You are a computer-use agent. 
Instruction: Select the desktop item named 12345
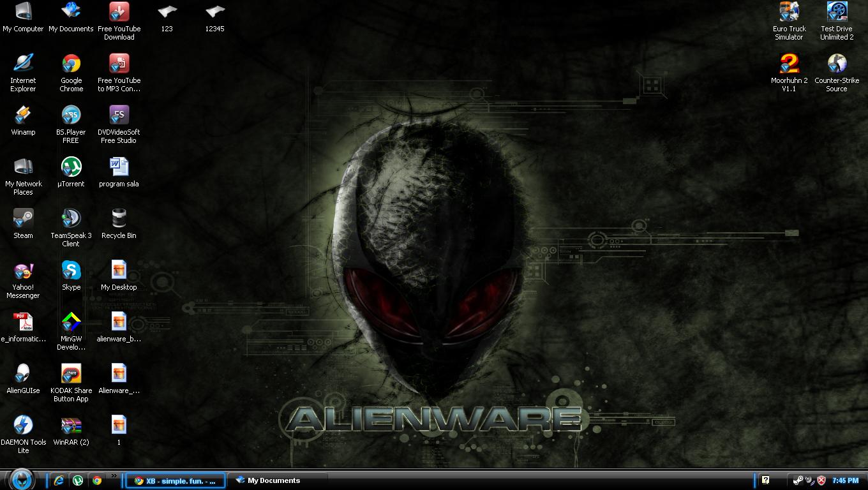click(x=214, y=17)
